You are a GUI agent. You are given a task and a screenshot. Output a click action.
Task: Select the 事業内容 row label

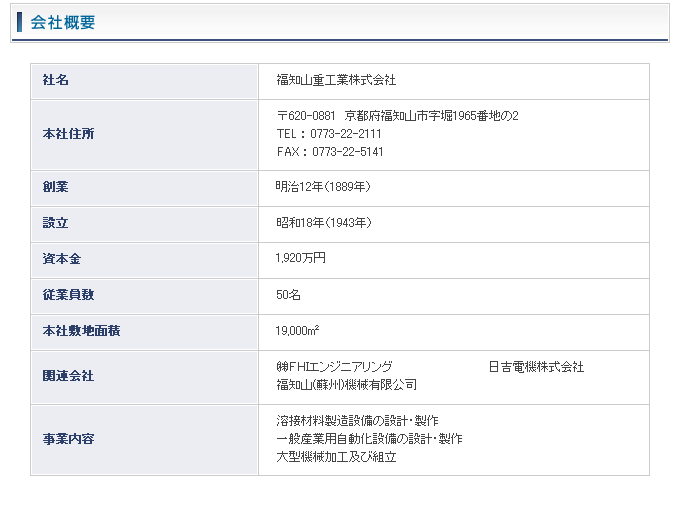point(68,439)
